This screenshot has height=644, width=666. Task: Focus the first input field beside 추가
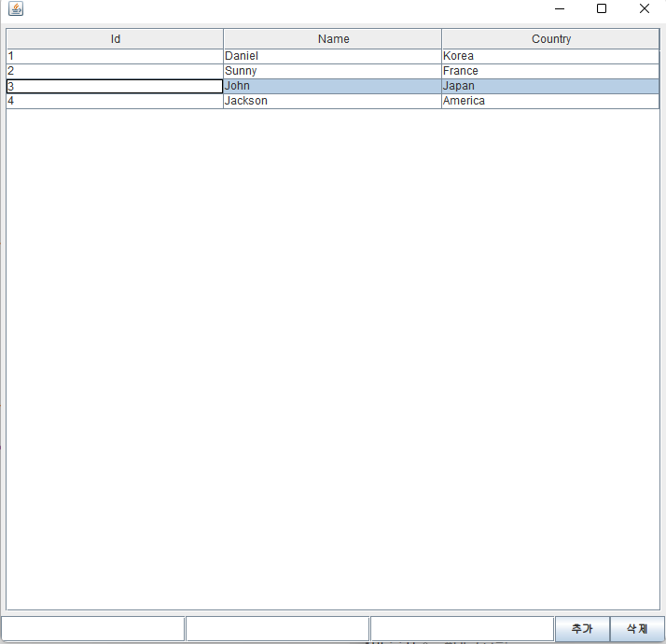coord(93,628)
